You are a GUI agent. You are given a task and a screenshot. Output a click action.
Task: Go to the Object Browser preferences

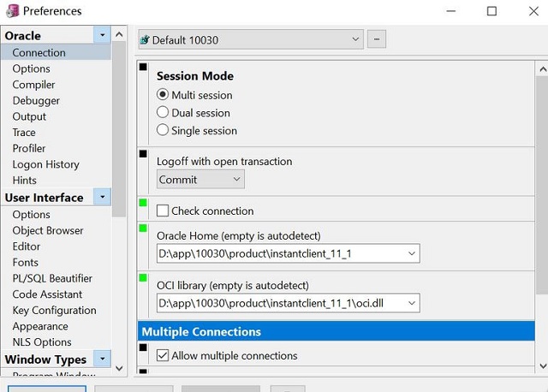(48, 230)
